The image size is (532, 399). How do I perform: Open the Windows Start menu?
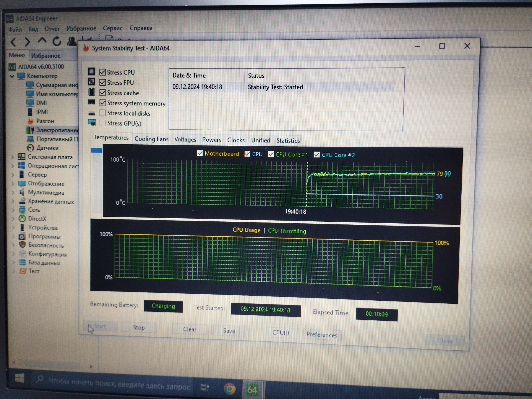(x=19, y=378)
